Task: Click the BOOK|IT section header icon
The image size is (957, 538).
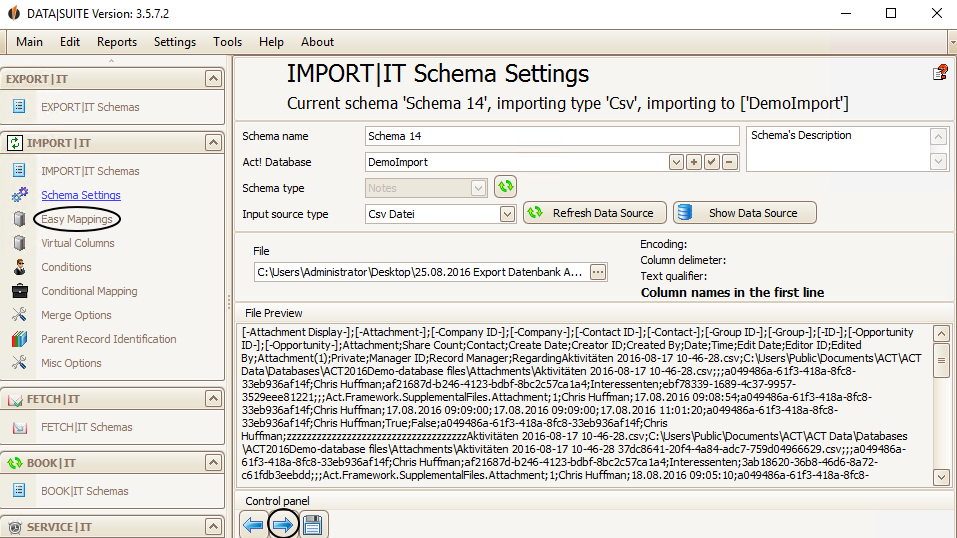Action: (x=15, y=463)
